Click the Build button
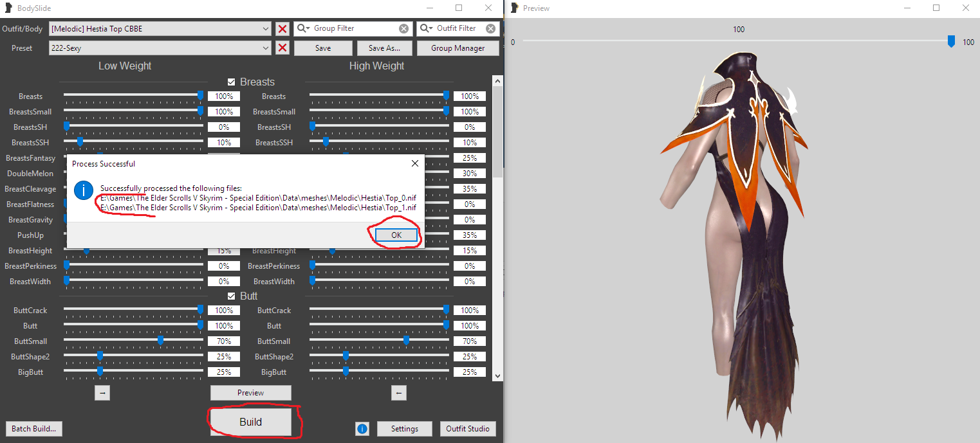Viewport: 980px width, 443px height. pyautogui.click(x=250, y=422)
